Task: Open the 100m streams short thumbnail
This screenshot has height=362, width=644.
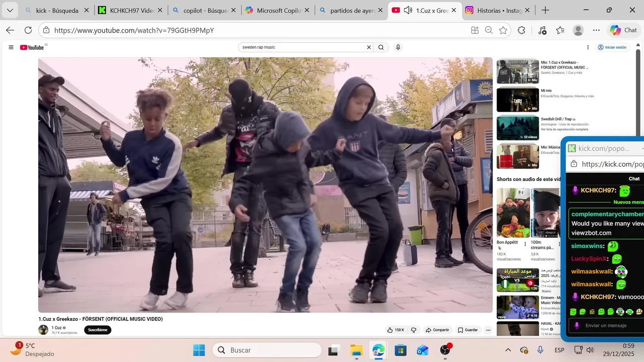Action: click(x=545, y=213)
